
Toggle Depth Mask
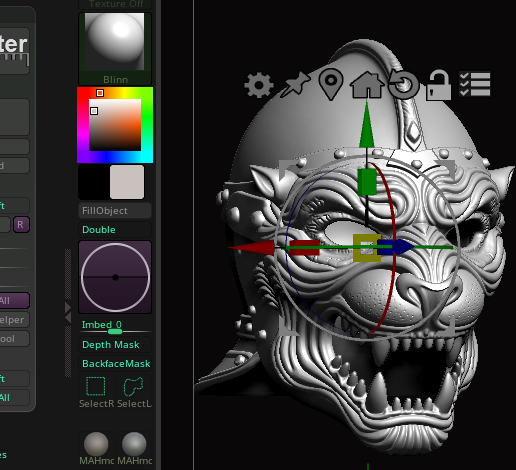(x=115, y=345)
